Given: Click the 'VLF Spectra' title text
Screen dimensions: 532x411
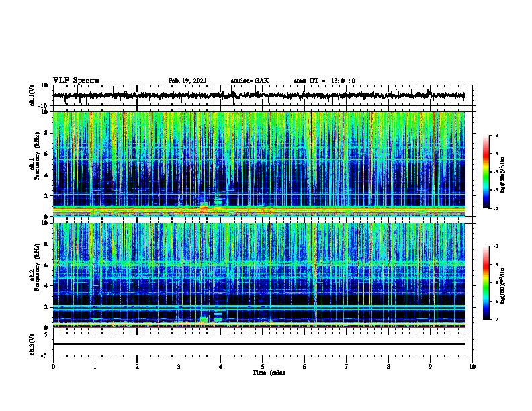Looking at the screenshot, I should [76, 80].
